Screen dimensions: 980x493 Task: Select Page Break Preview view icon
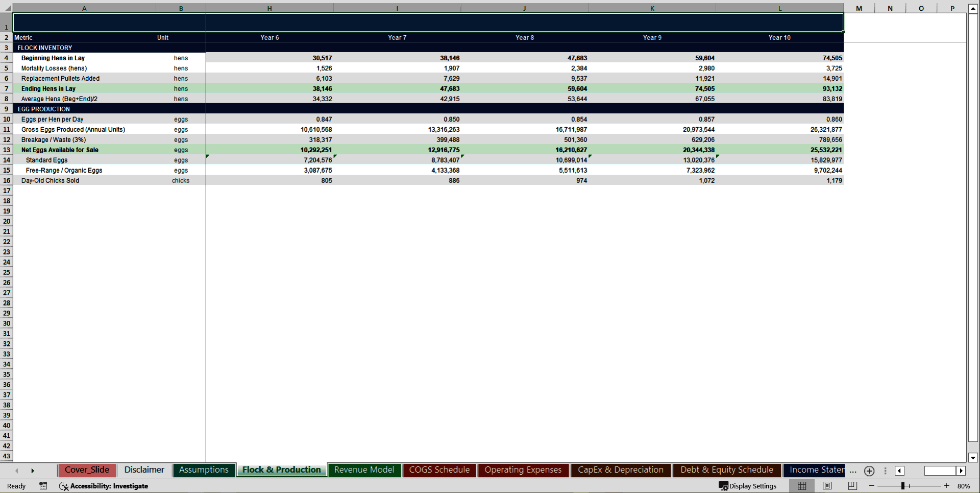[852, 486]
